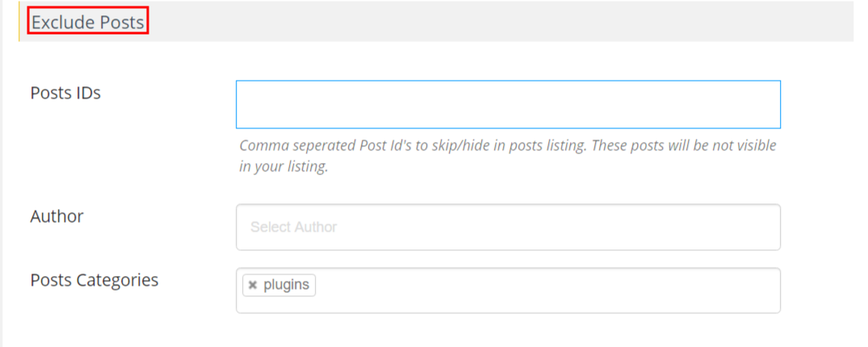Focus the Posts IDs text box
This screenshot has width=868, height=347.
(508, 104)
